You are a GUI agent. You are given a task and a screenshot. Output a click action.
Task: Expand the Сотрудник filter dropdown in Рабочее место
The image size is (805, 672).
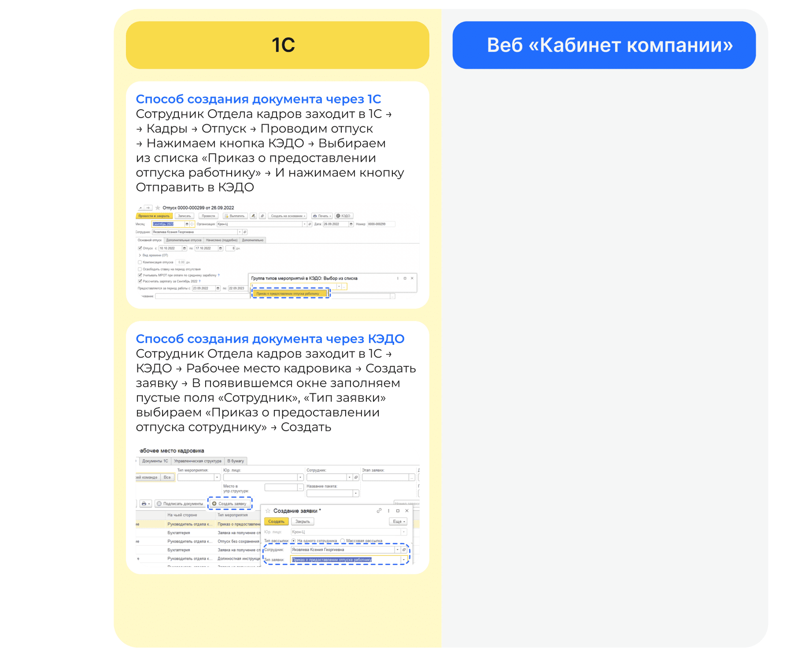[x=349, y=477]
